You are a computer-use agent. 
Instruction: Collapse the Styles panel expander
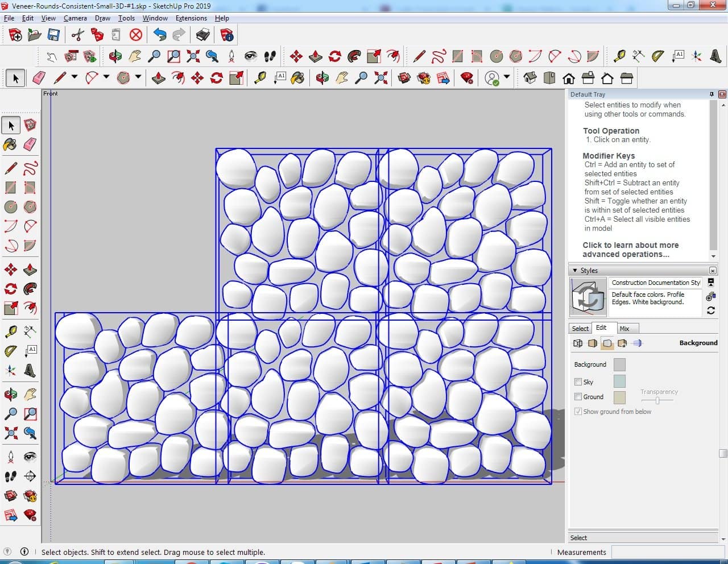pyautogui.click(x=575, y=271)
